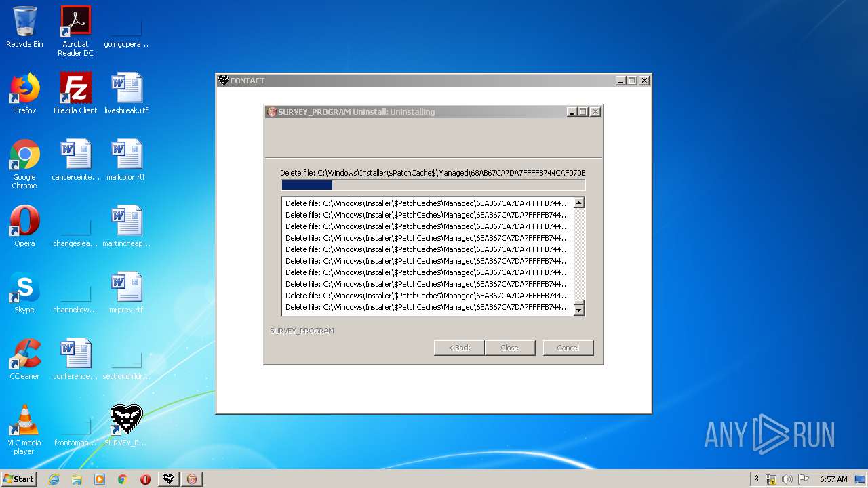Screen dimensions: 868x488
Task: Select first Delete file log entry
Action: [x=427, y=203]
